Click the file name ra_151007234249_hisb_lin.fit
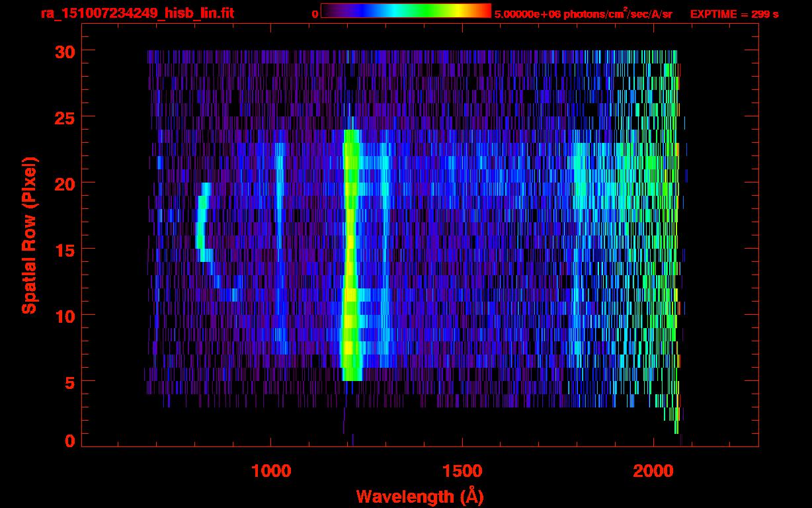The height and width of the screenshot is (508, 812). (x=137, y=13)
